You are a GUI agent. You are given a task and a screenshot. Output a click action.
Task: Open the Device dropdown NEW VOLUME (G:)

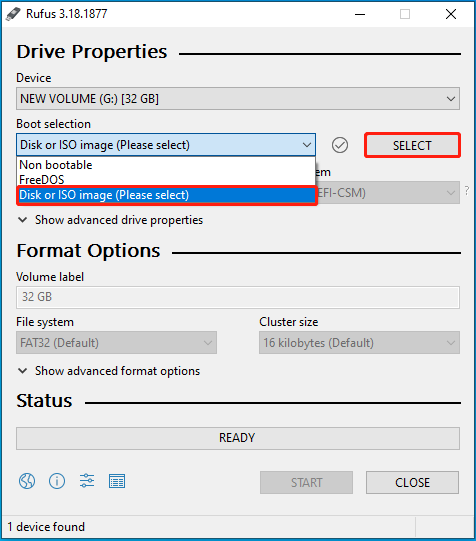[x=238, y=99]
